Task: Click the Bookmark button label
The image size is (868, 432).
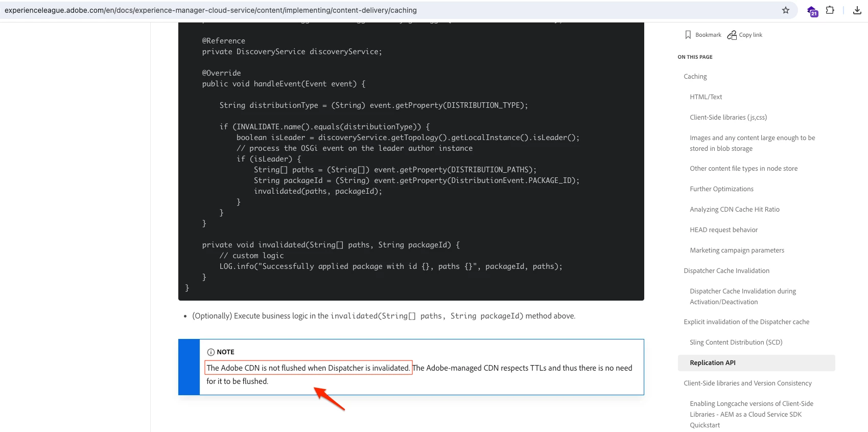Action: coord(708,35)
